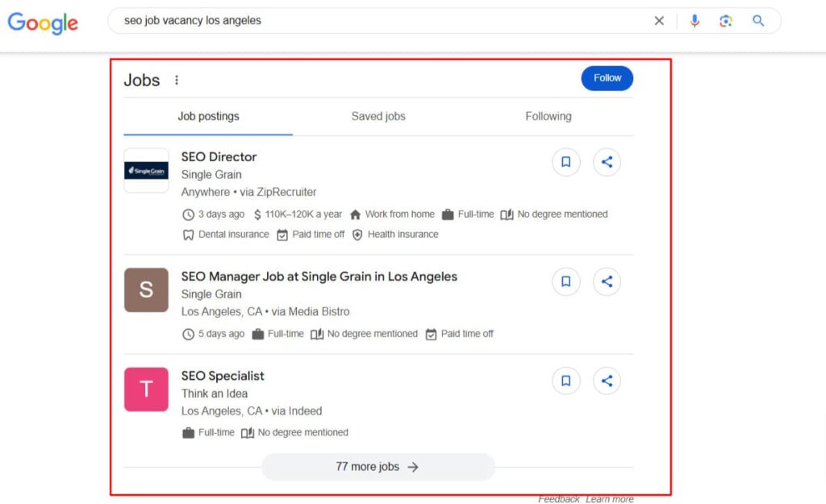Share the SEO Manager job listing
Viewport: 826px width, 504px height.
tap(607, 281)
